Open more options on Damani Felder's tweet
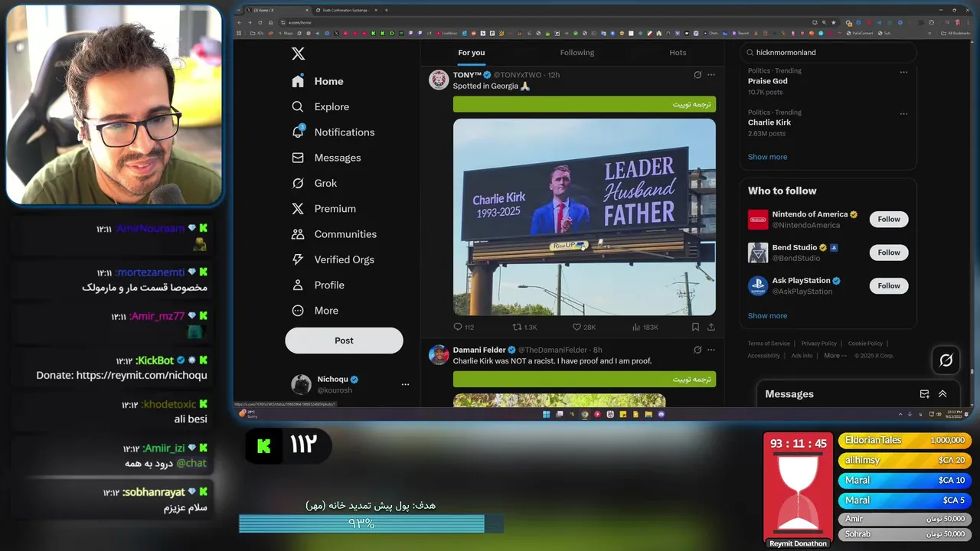 [711, 350]
